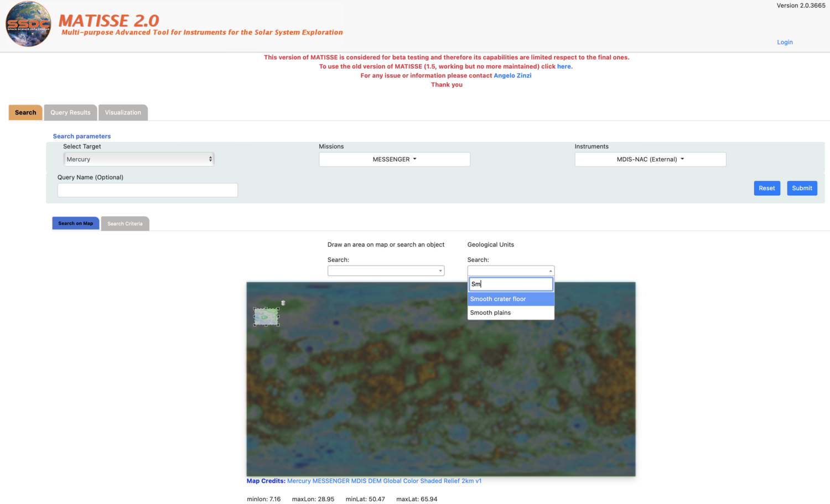
Task: Select the drawn rectangle area on map
Action: pyautogui.click(x=266, y=316)
